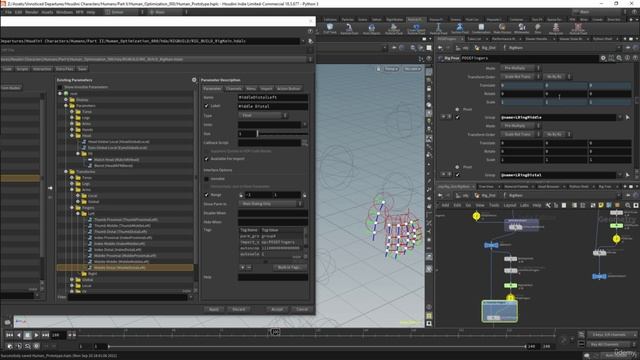The width and height of the screenshot is (640, 360).
Task: Collapse the Head folder in the tree
Action: 72,136
